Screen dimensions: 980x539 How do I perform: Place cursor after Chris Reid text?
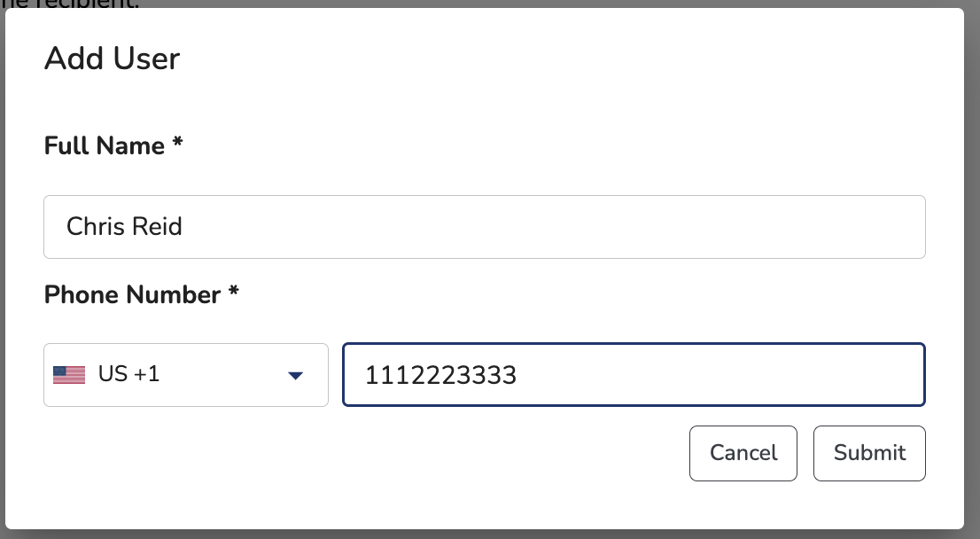(x=183, y=226)
